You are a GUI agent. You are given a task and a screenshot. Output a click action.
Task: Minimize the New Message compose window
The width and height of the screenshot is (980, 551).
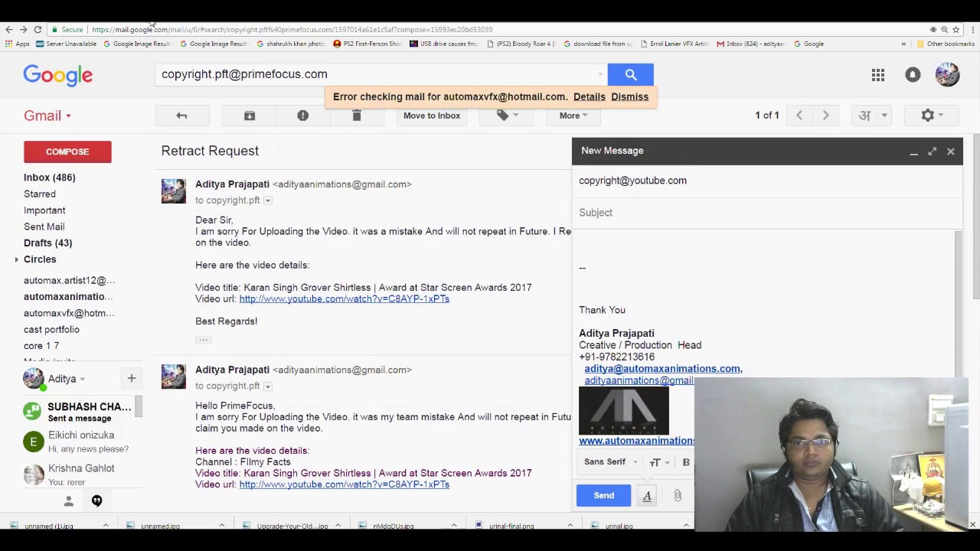tap(913, 152)
